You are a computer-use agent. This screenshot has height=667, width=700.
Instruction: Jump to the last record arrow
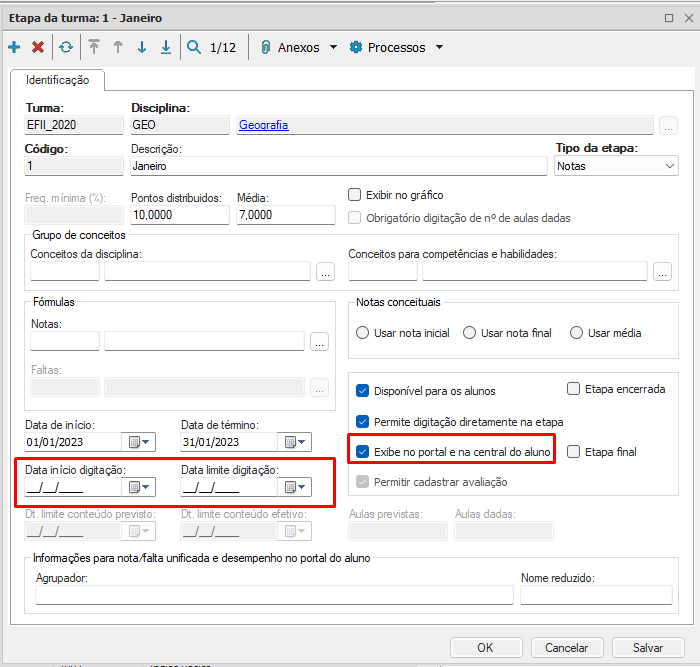point(166,47)
